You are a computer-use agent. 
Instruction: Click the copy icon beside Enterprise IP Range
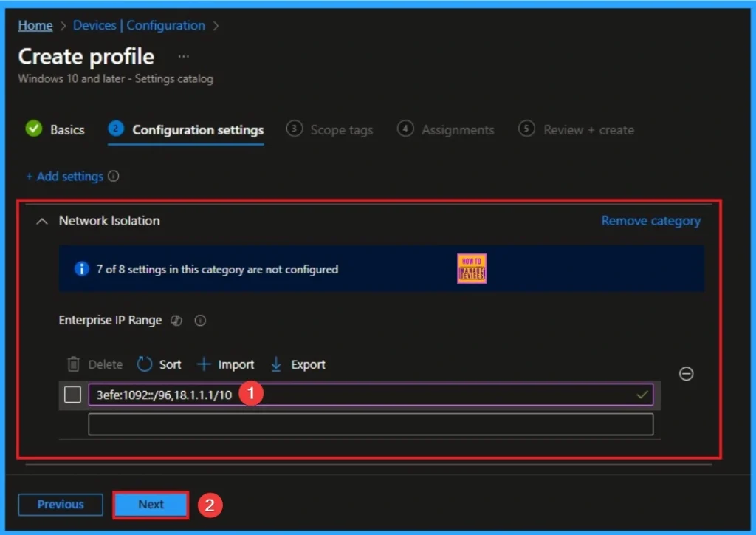click(176, 321)
